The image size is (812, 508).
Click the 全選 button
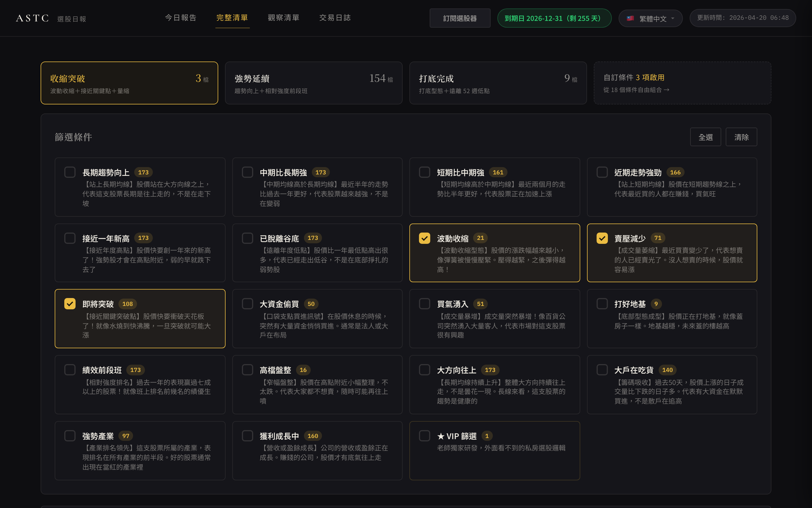click(705, 137)
